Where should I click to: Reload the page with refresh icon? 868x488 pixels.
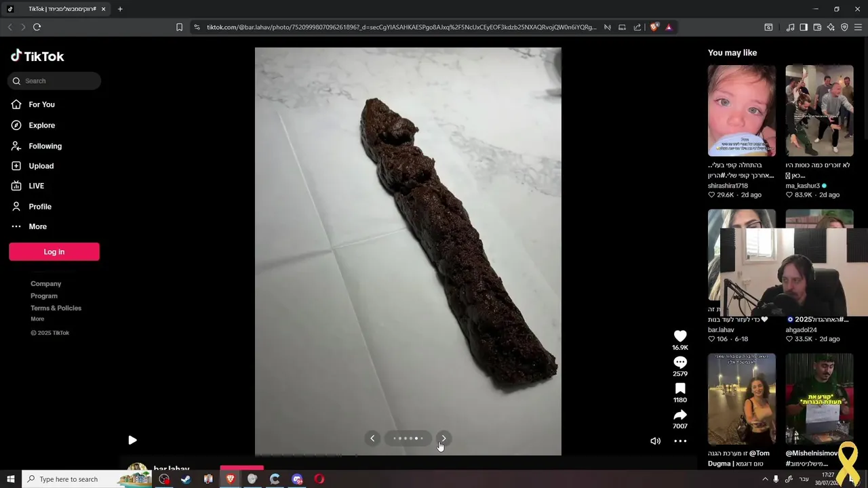click(37, 27)
